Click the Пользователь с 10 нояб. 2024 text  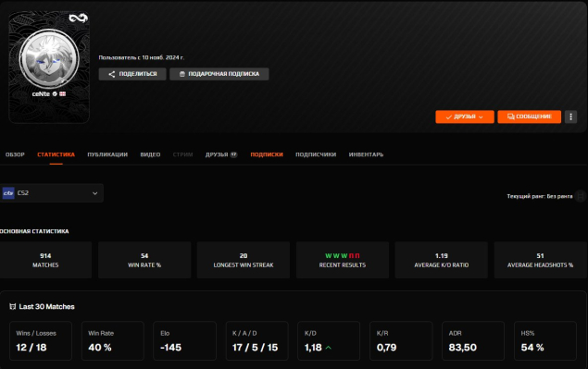point(142,57)
